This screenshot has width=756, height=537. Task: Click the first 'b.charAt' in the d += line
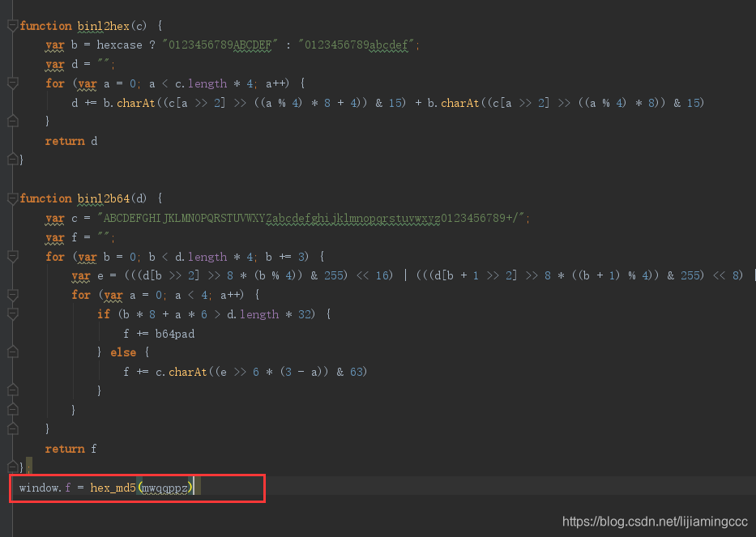[x=129, y=103]
